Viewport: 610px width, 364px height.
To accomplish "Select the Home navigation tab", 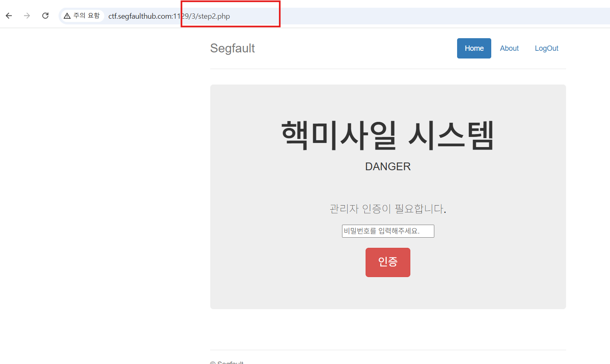I will (474, 48).
